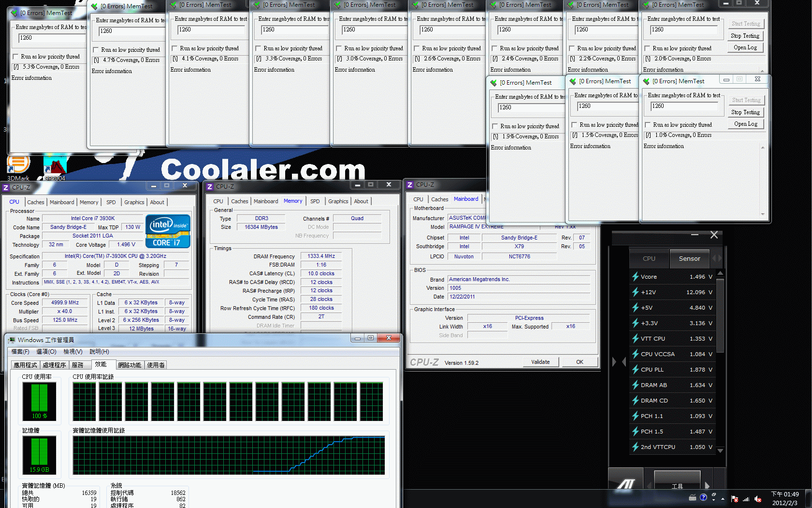The image size is (812, 508).
Task: Click the lightning icon beside Vcore
Action: (x=636, y=277)
